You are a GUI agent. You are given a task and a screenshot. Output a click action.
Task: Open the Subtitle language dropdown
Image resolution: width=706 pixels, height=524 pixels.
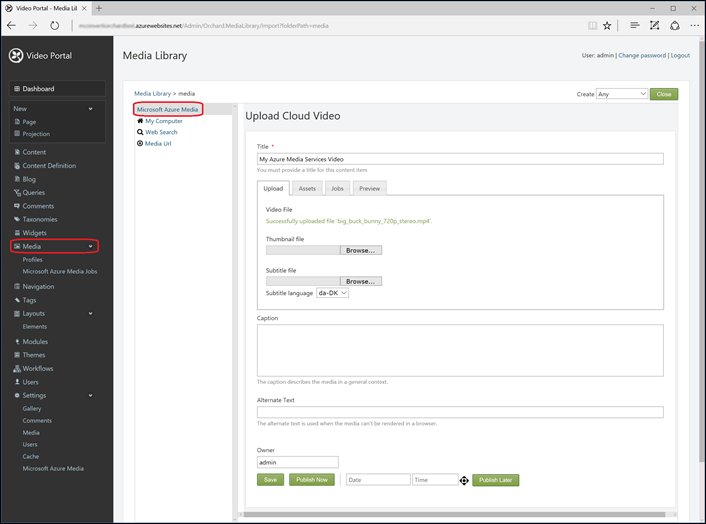332,293
